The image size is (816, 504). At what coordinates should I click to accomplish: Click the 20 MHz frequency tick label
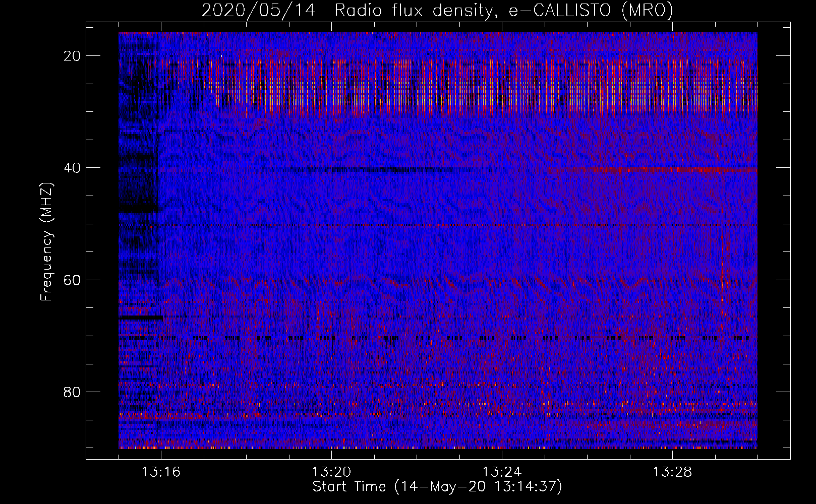click(x=72, y=56)
